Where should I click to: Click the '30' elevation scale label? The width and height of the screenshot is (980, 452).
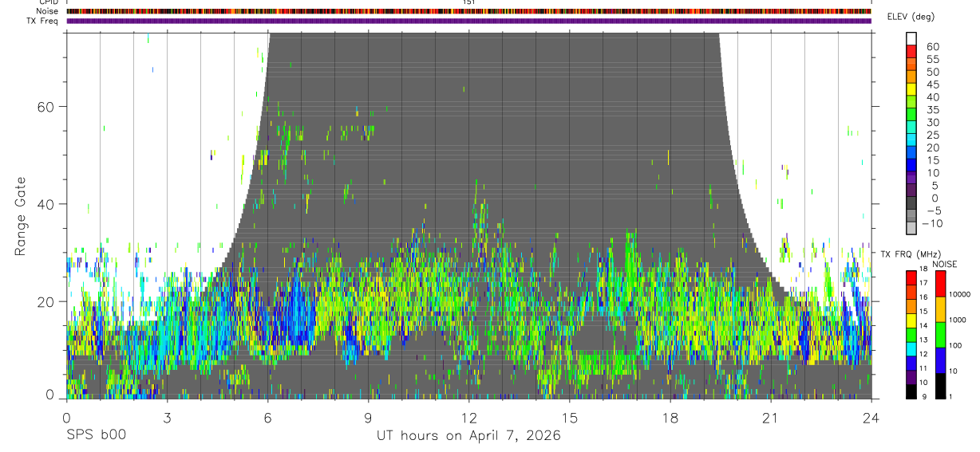tap(932, 123)
